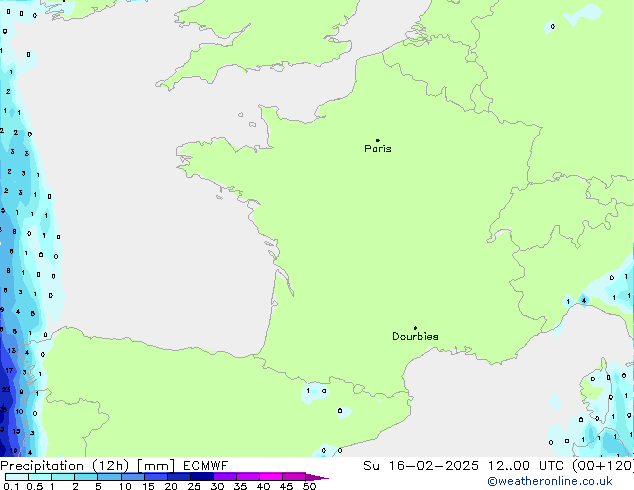The height and width of the screenshot is (490, 634).
Task: Click the 'Su 16-02-2025' forecast date
Action: point(421,466)
